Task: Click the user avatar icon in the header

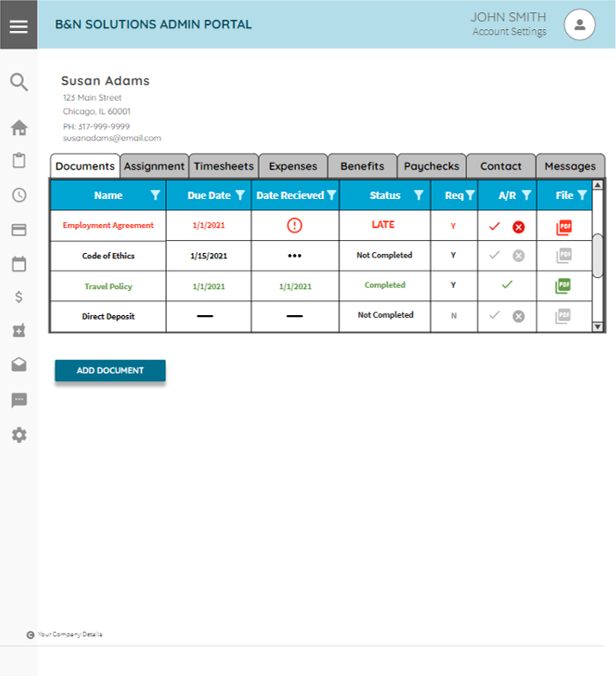Action: 580,25
